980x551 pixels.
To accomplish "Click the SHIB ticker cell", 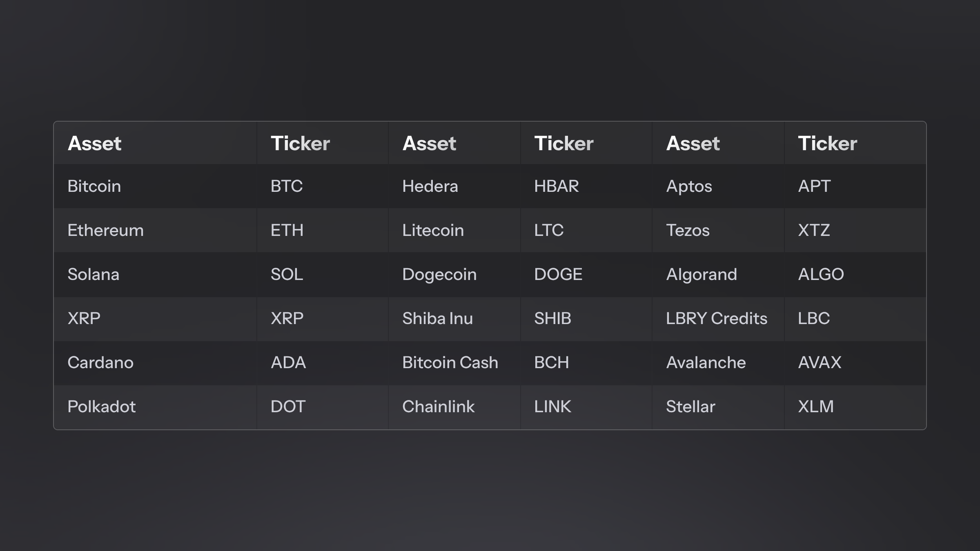I will pyautogui.click(x=552, y=318).
